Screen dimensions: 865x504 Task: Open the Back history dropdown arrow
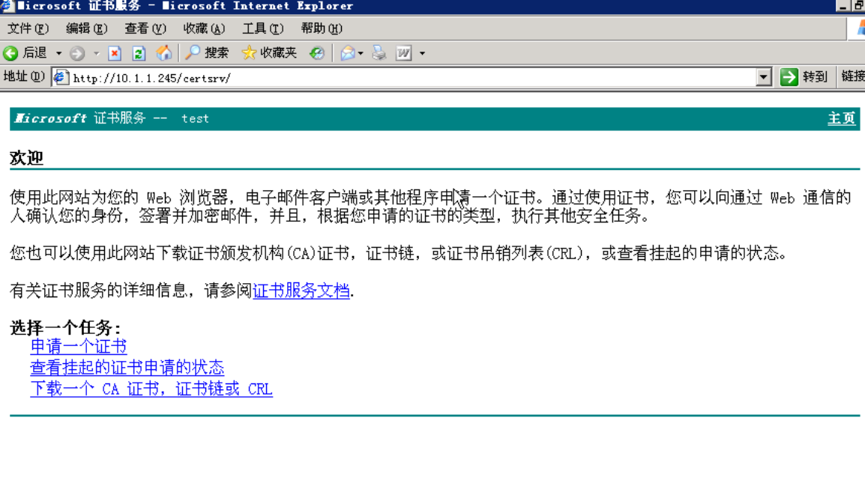[58, 53]
